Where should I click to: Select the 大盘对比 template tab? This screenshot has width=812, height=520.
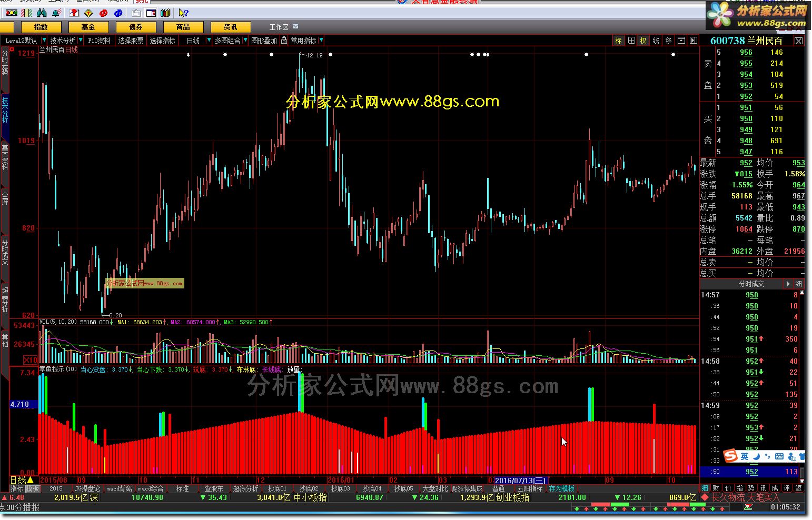tap(435, 488)
